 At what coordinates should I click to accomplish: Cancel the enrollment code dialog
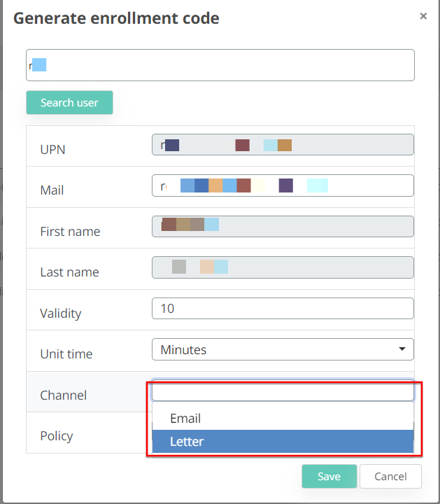pos(390,477)
